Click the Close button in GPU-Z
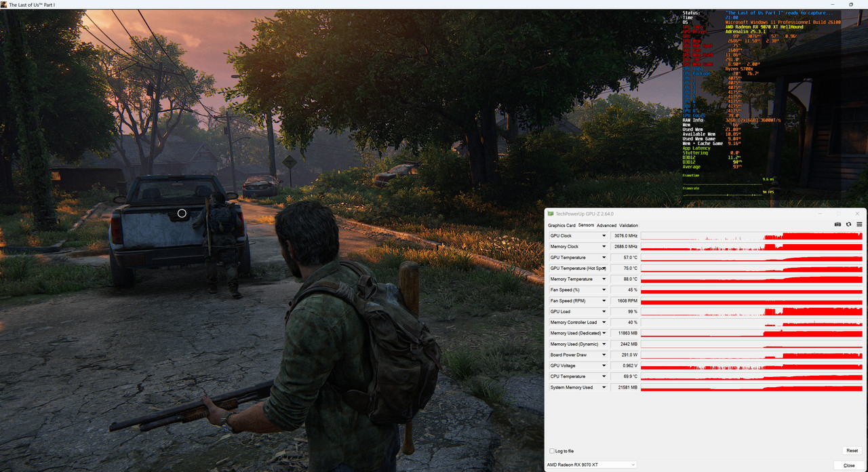 pyautogui.click(x=848, y=465)
